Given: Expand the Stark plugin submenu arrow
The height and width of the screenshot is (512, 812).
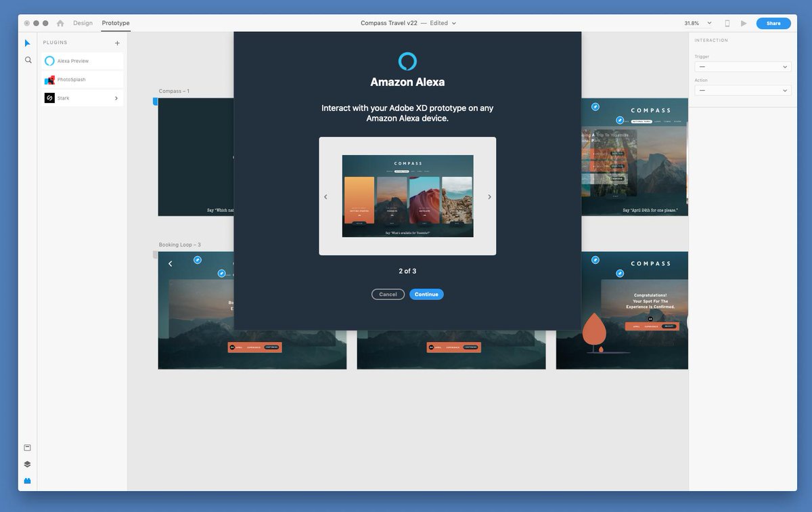Looking at the screenshot, I should point(116,98).
